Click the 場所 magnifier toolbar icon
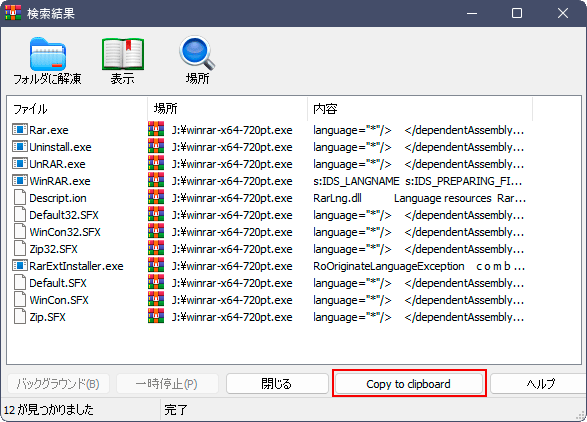This screenshot has width=587, height=422. coord(197,54)
